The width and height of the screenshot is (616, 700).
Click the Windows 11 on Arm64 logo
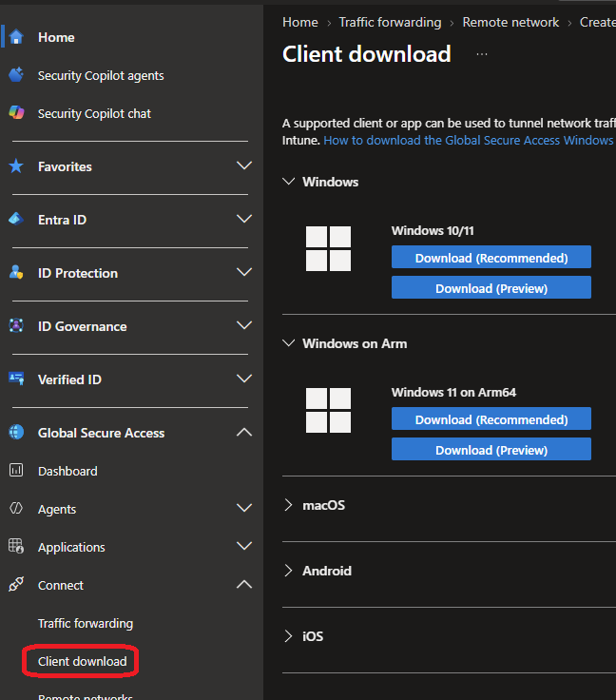[x=328, y=410]
